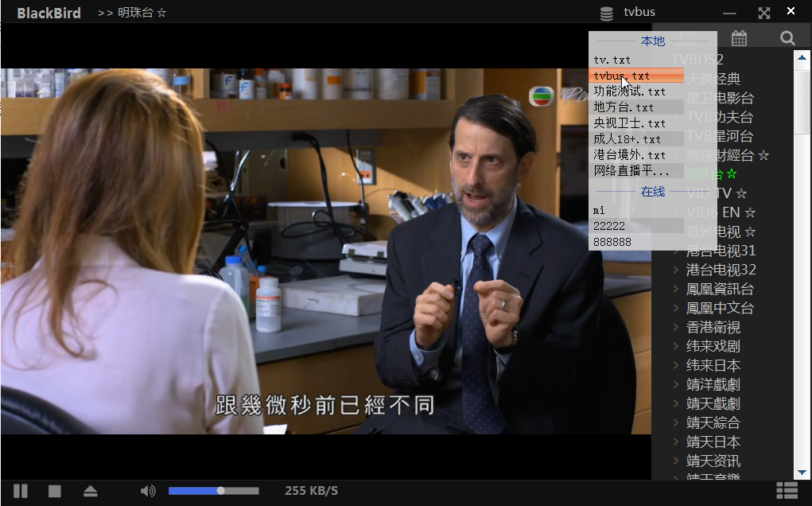Expand the 鳳凰中文台 channel
Screen dimensions: 812x506
[676, 308]
